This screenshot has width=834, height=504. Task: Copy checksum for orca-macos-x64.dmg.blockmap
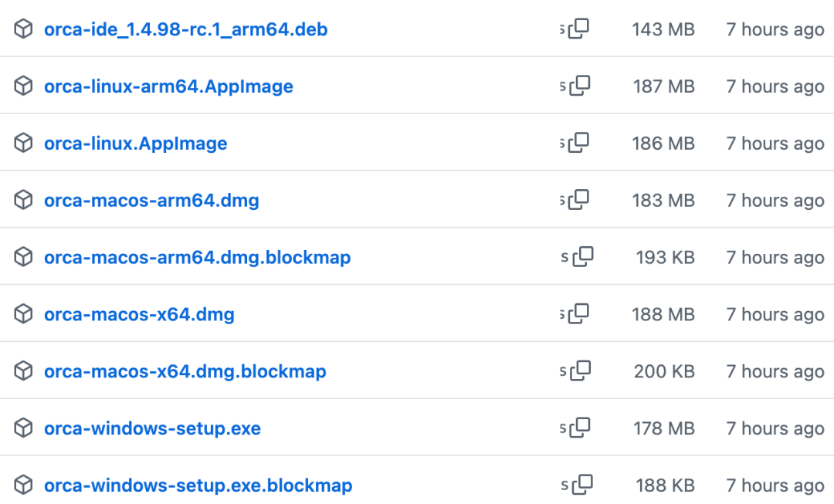click(x=580, y=370)
